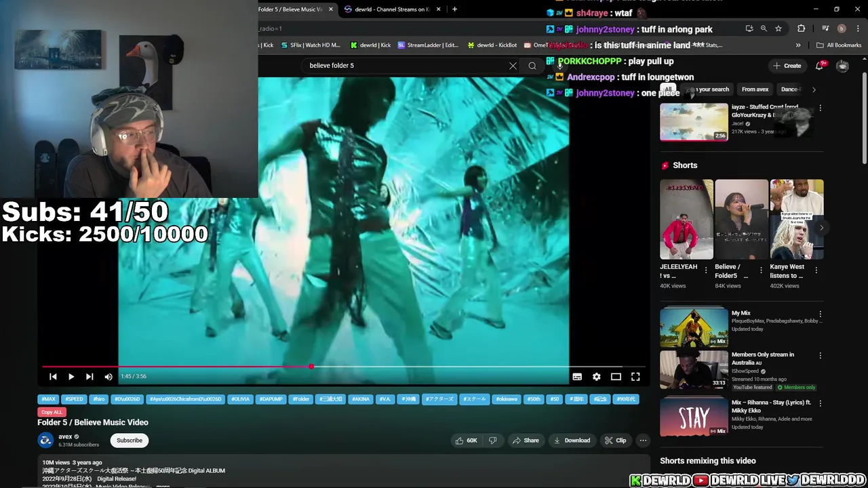Click the red Copy ALL tags button

(x=52, y=412)
